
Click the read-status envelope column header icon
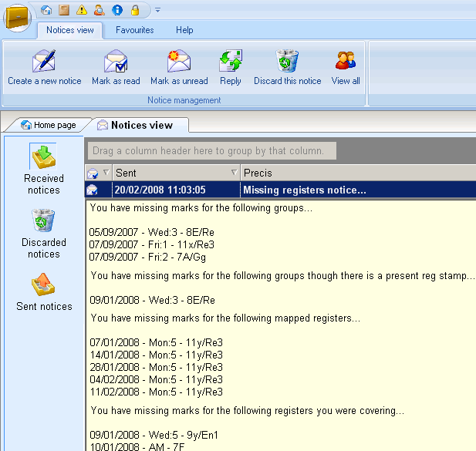click(x=93, y=173)
